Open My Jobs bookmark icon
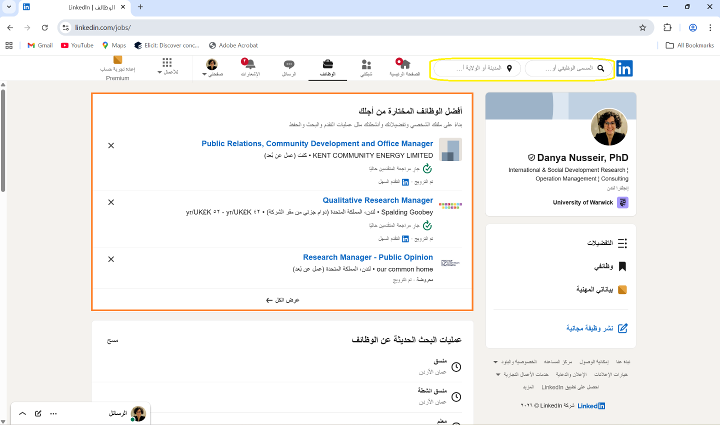This screenshot has width=720, height=425. 622,267
